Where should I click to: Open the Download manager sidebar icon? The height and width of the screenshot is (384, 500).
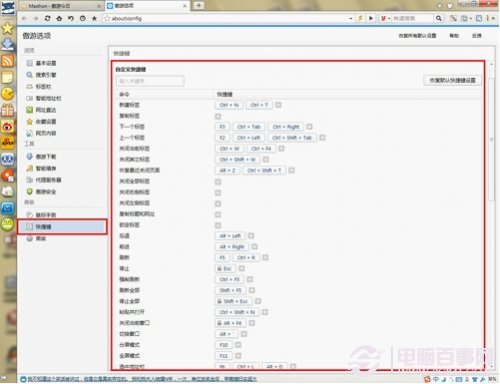(7, 45)
